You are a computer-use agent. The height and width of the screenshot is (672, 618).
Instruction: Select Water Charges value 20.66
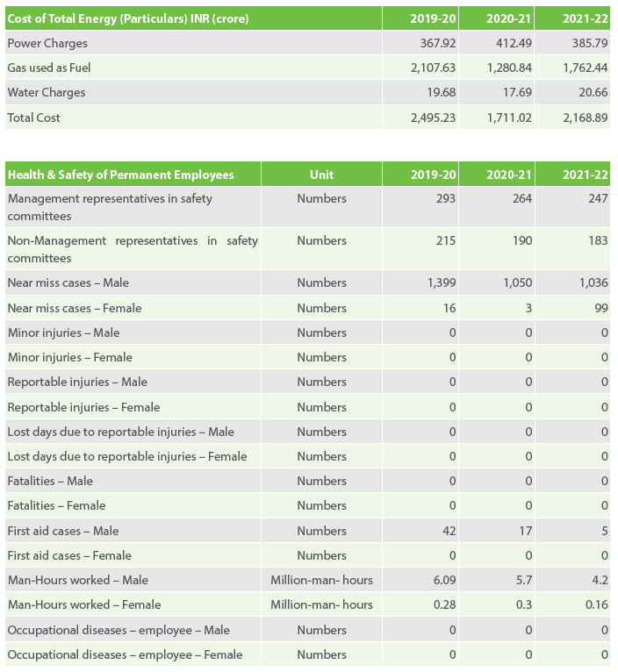tap(593, 93)
